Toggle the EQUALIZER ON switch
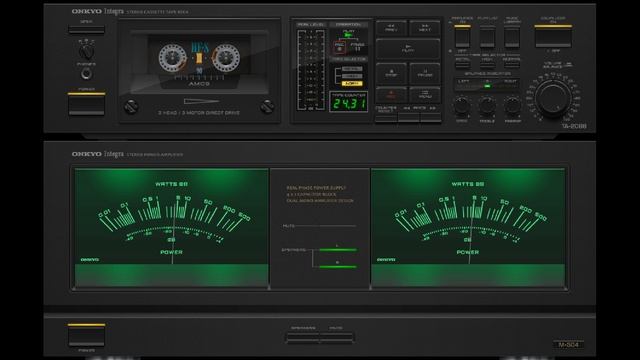The image size is (640, 360). (553, 36)
